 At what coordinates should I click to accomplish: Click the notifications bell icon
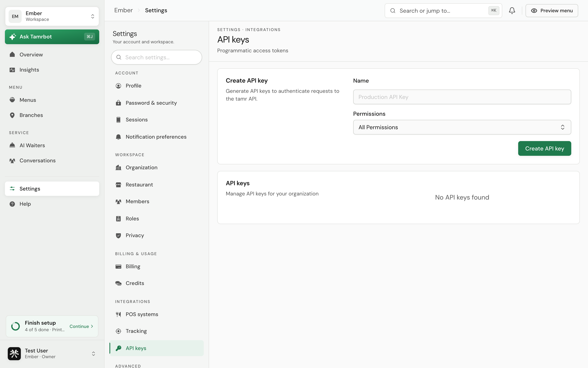(512, 10)
